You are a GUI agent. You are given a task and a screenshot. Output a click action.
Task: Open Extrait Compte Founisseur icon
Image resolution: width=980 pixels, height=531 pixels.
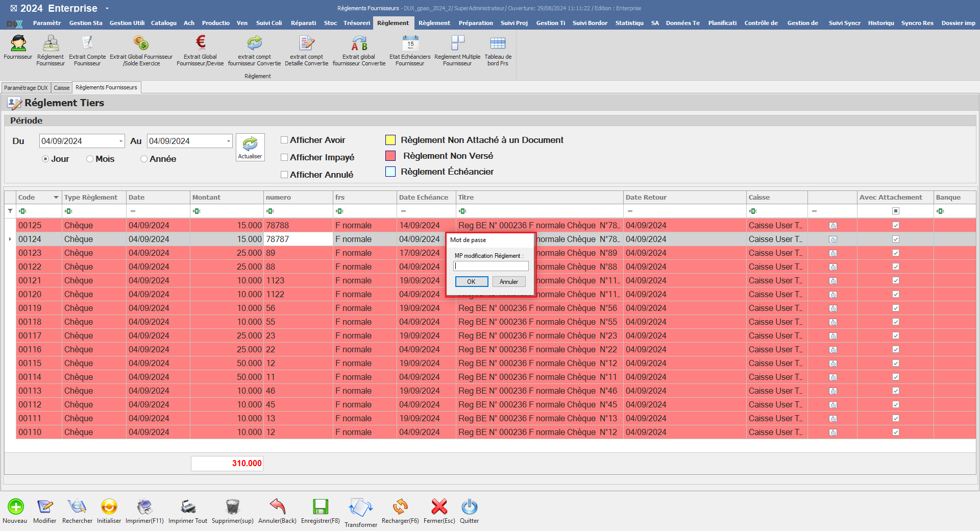click(x=87, y=43)
